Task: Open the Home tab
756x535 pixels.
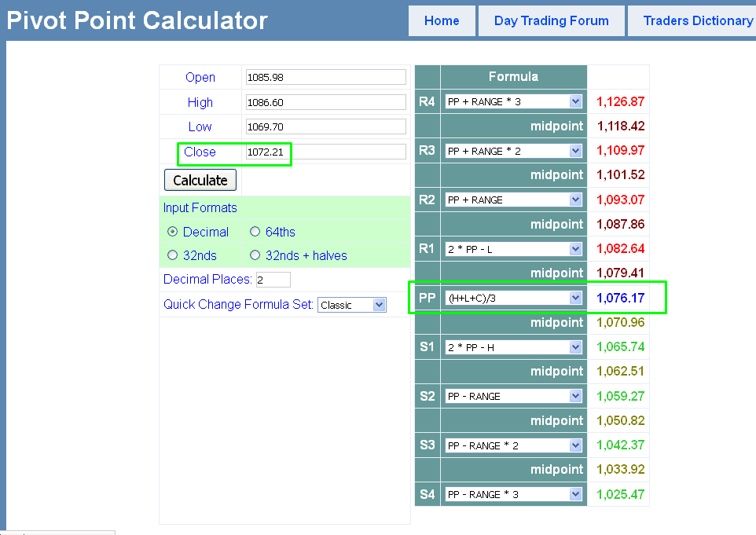Action: [442, 20]
